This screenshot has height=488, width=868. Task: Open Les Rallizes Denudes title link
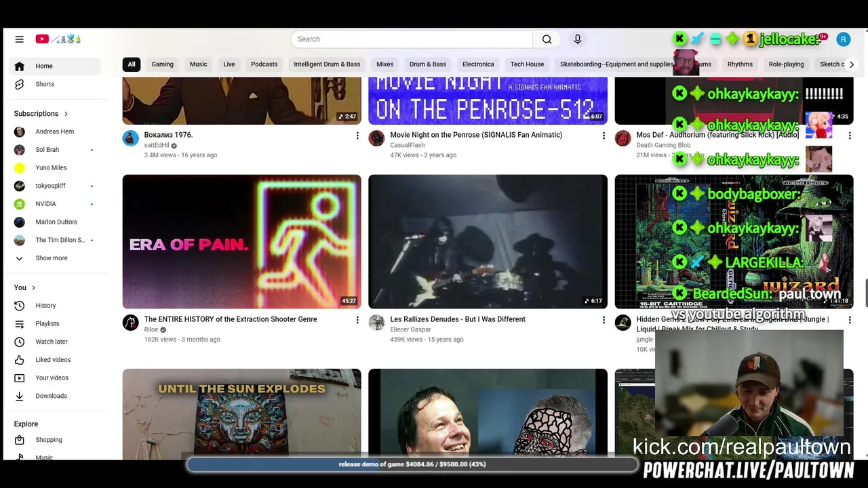point(458,319)
